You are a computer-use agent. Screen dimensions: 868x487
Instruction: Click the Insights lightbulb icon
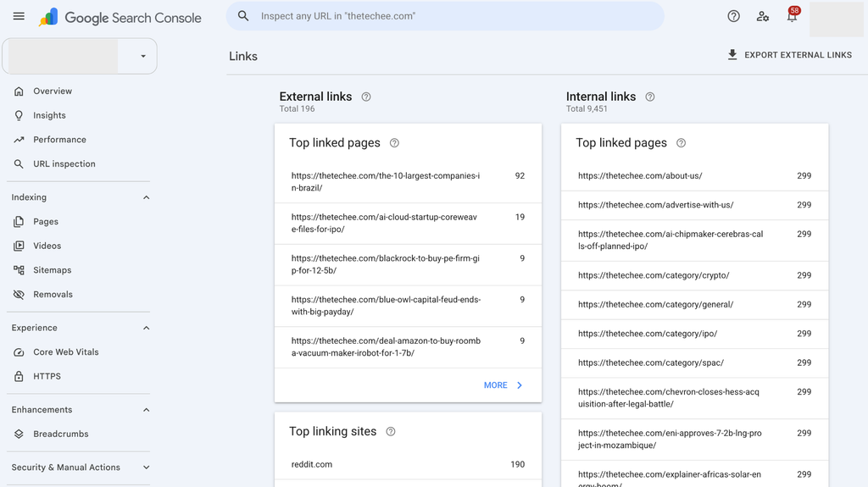[19, 115]
